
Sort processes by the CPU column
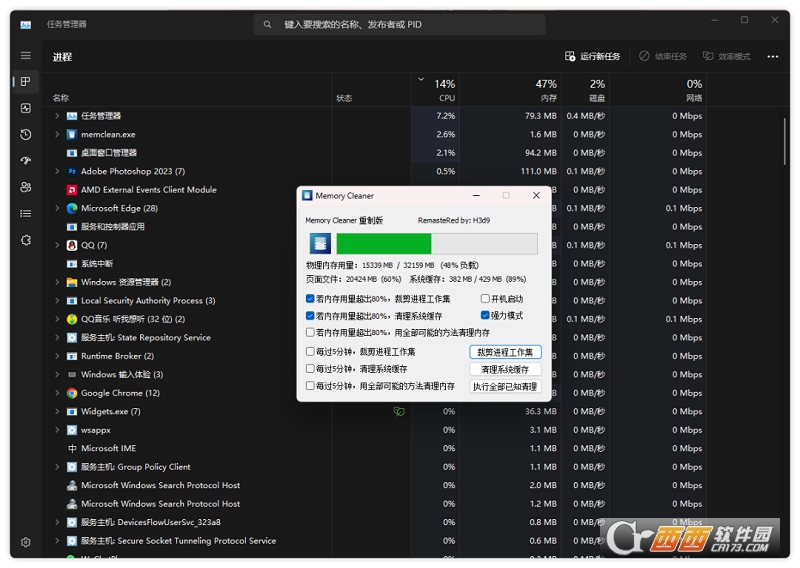click(436, 90)
